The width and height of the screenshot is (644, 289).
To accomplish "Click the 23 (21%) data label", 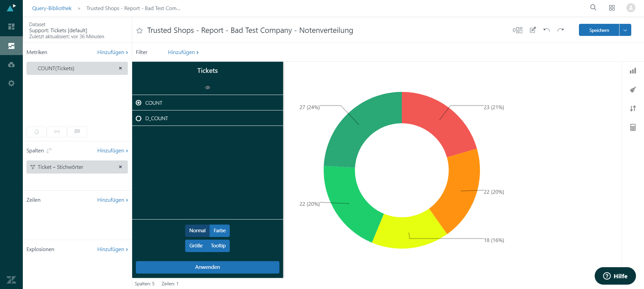I will [x=494, y=107].
